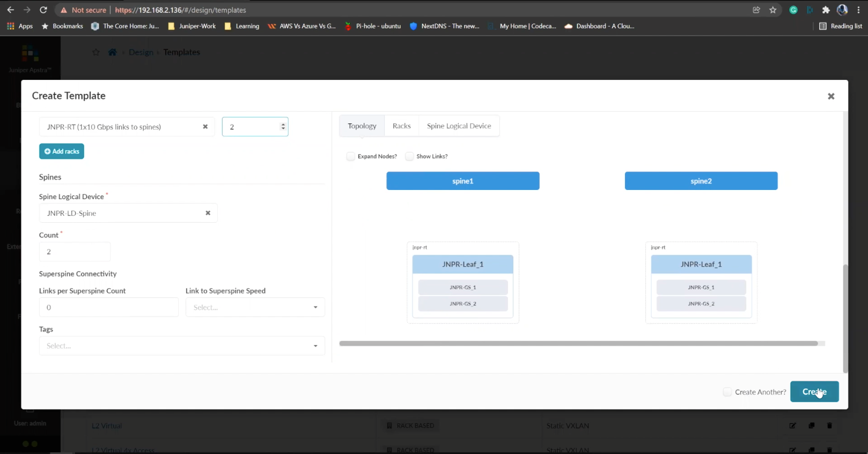Click the rack count stepper arrows
Image resolution: width=868 pixels, height=454 pixels.
tap(283, 127)
